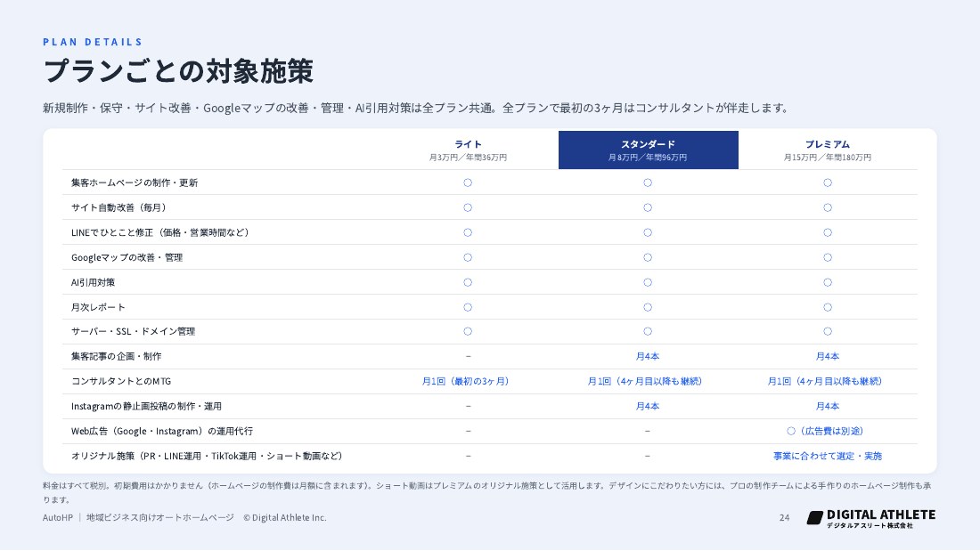The height and width of the screenshot is (551, 980).
Task: Click ライト circle for AI引用対策
Action: pos(468,282)
